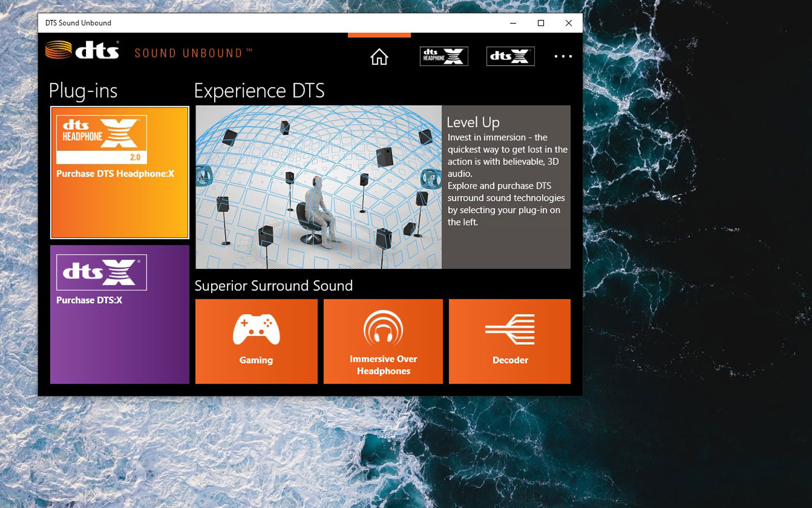Open DTS:X page from top navigation

click(x=510, y=56)
